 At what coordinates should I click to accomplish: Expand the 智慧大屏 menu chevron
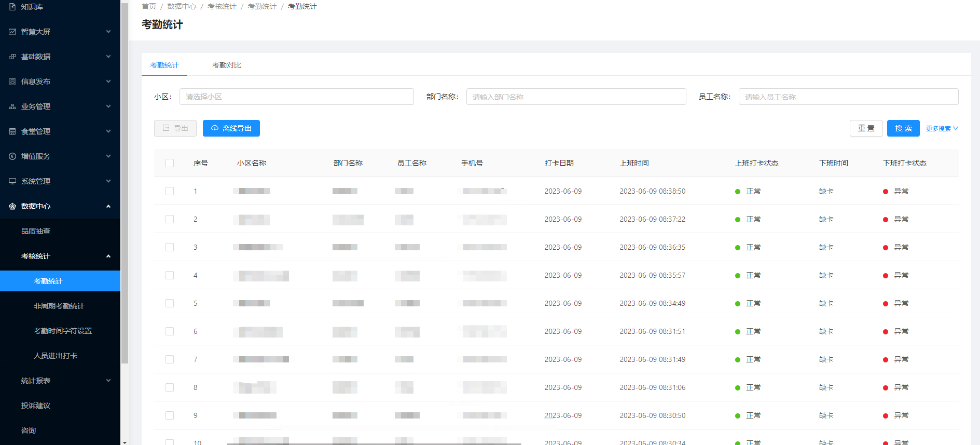[108, 32]
